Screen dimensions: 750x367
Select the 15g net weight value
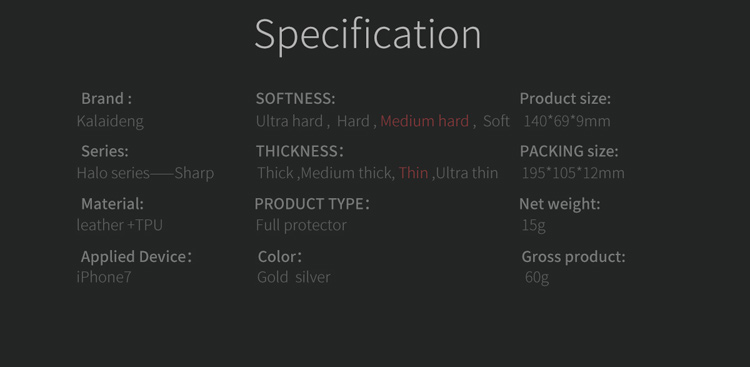(533, 225)
